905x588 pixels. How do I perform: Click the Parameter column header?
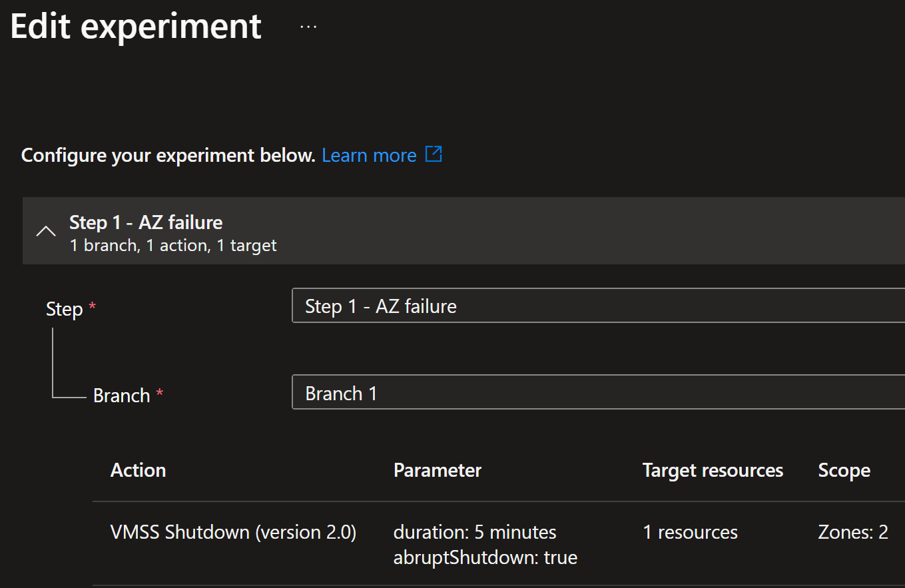pos(438,470)
